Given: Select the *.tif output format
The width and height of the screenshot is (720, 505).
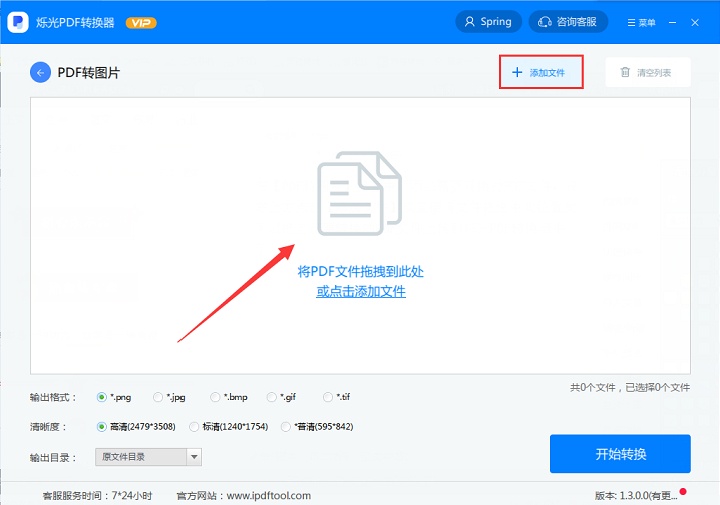Looking at the screenshot, I should click(x=337, y=397).
